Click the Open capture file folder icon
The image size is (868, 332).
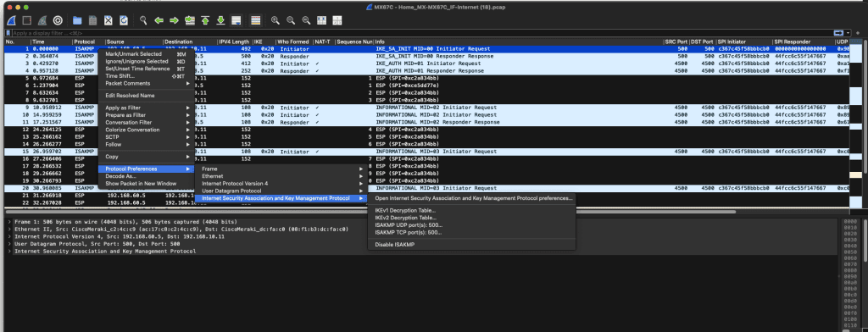point(77,20)
